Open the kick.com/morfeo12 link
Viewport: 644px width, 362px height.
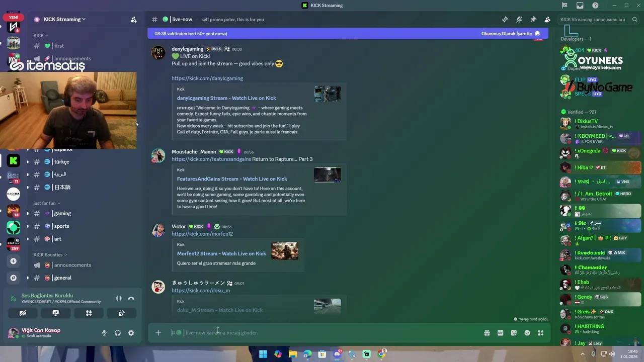(x=202, y=234)
